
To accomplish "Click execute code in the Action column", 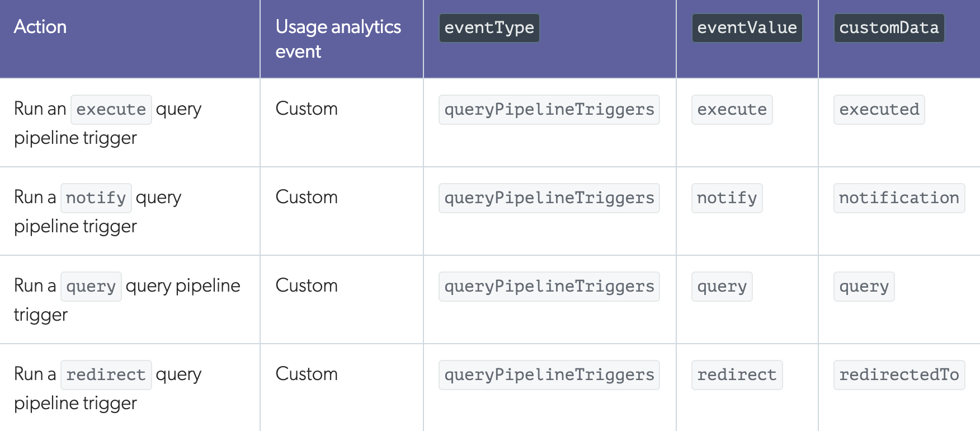I will (111, 110).
